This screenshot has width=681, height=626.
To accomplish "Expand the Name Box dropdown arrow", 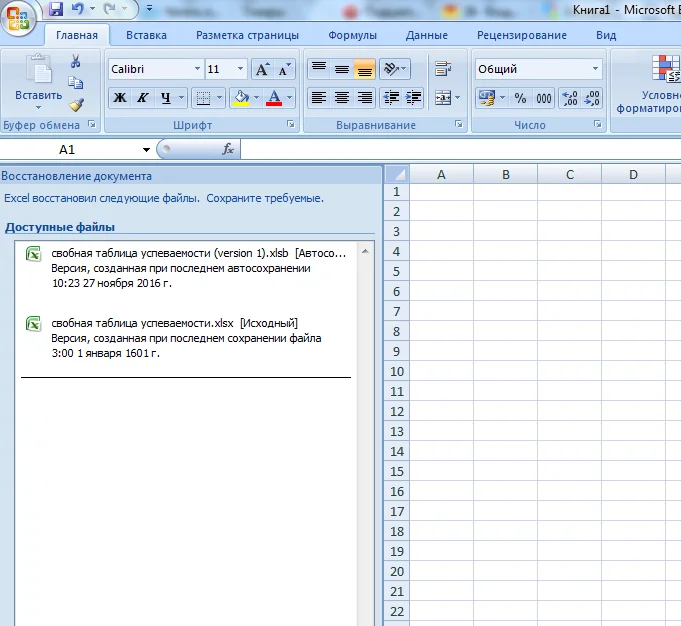I will pyautogui.click(x=146, y=149).
